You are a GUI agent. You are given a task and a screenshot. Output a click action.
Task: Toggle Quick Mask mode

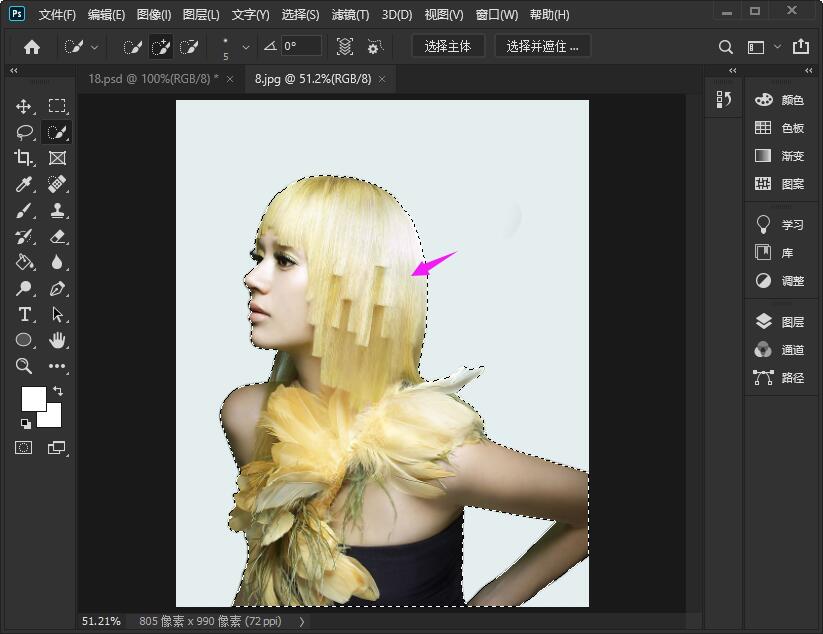coord(24,448)
